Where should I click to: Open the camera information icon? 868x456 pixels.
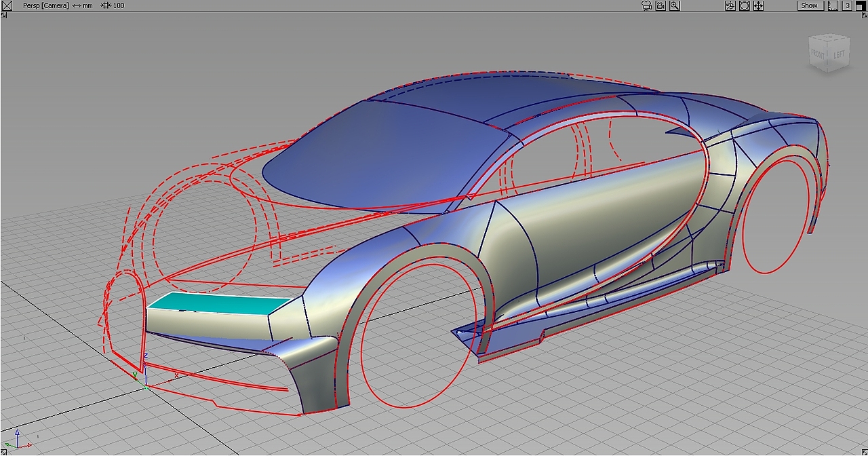(660, 5)
